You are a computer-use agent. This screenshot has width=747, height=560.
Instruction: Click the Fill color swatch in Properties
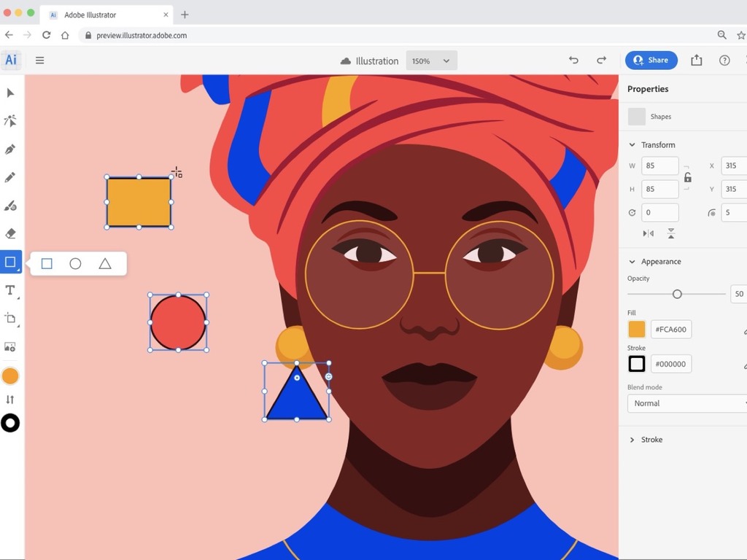click(x=636, y=329)
